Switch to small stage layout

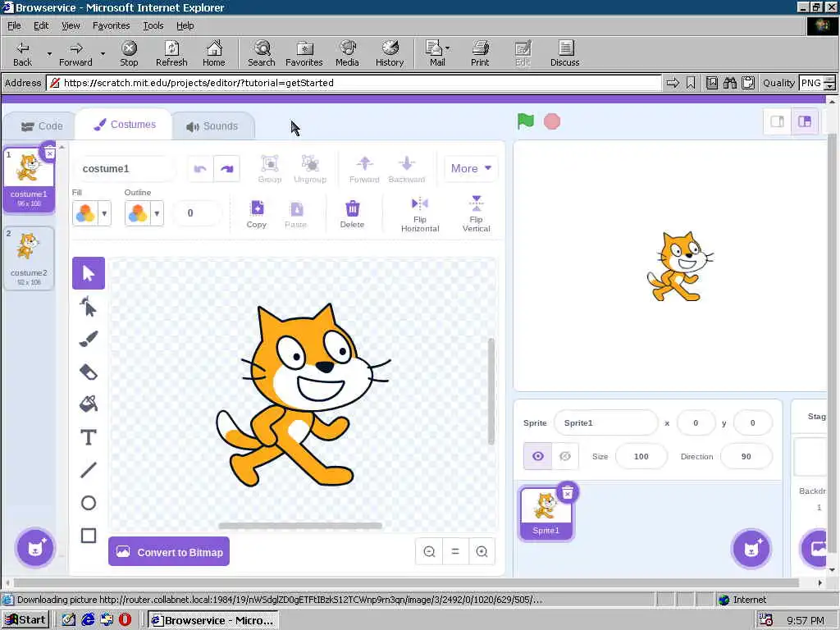[x=778, y=121]
